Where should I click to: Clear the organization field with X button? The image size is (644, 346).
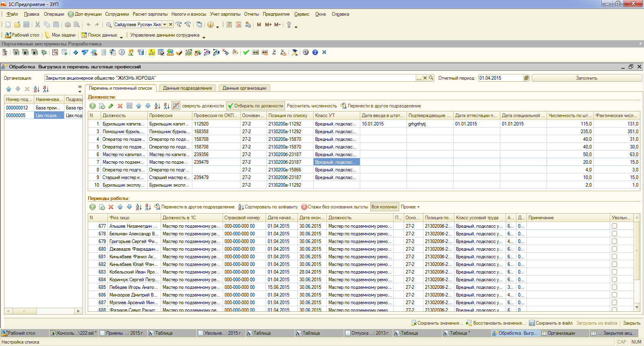click(425, 78)
